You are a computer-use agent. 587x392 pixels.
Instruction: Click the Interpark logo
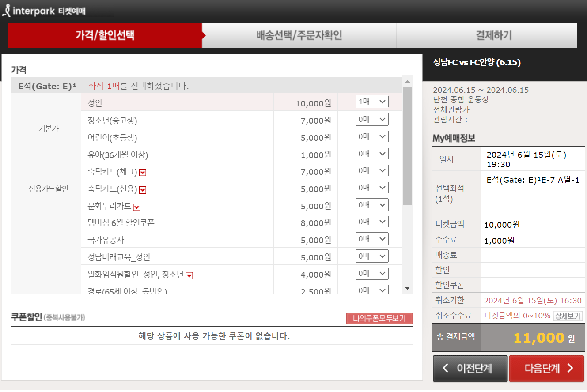tap(44, 11)
